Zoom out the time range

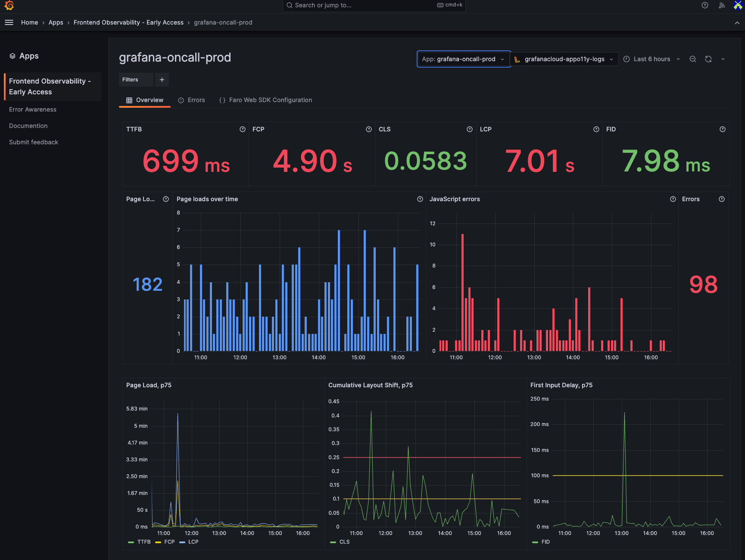pos(692,59)
